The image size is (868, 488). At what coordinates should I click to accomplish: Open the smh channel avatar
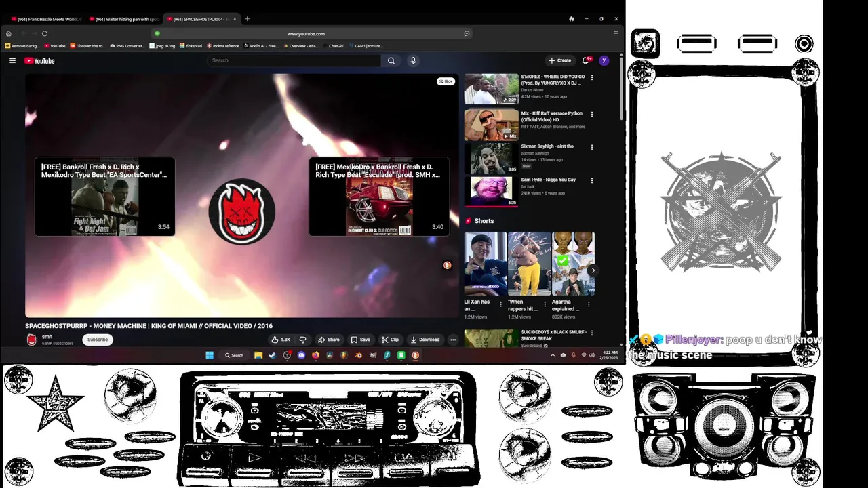[31, 340]
